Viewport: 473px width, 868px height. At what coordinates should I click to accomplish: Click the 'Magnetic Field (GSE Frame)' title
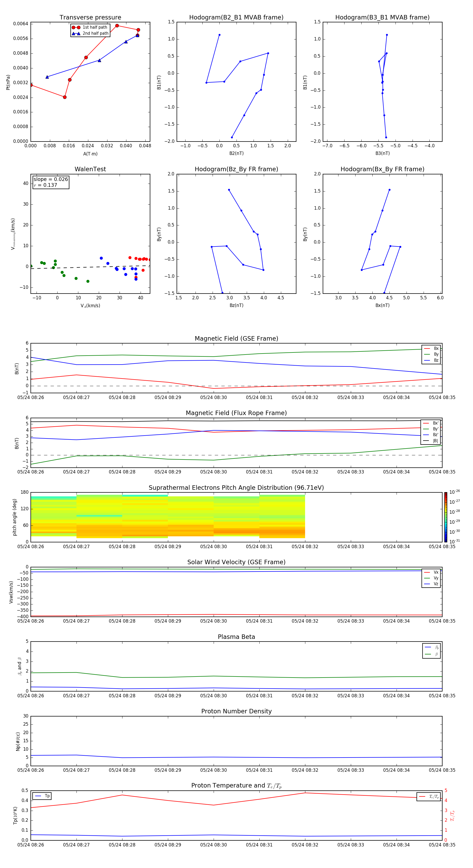coord(236,339)
